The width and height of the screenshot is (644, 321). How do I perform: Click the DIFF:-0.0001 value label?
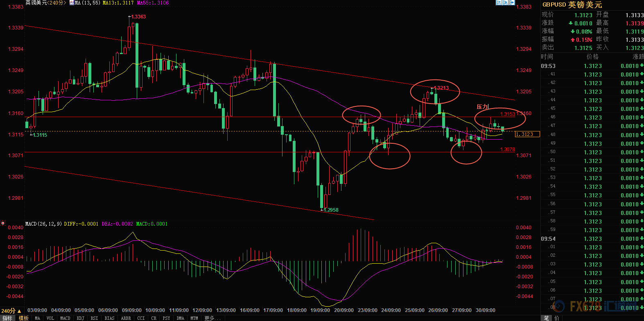[x=81, y=224]
